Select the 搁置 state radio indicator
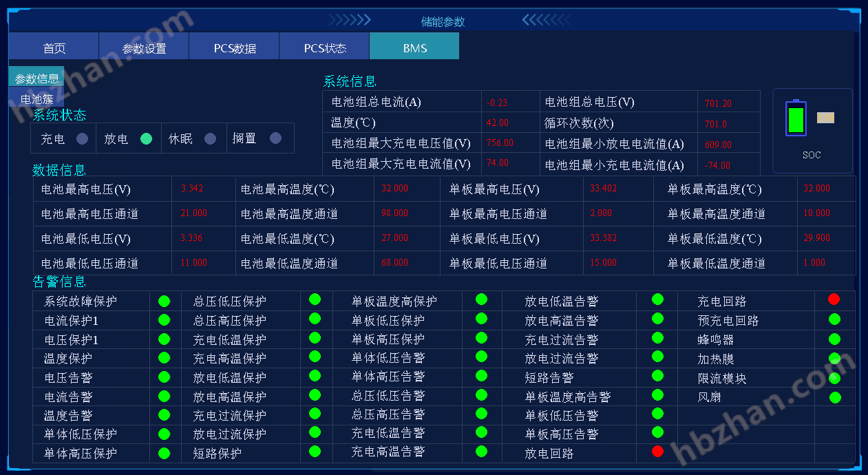The width and height of the screenshot is (868, 475). [275, 138]
